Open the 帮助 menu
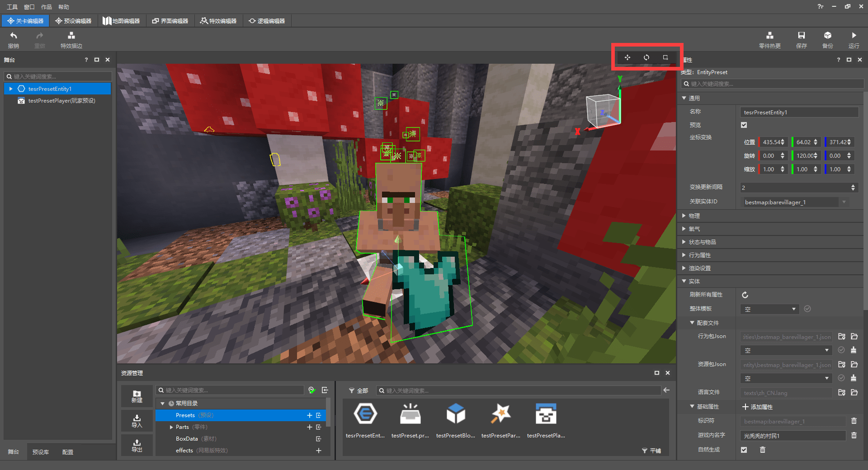This screenshot has height=470, width=868. [x=64, y=7]
